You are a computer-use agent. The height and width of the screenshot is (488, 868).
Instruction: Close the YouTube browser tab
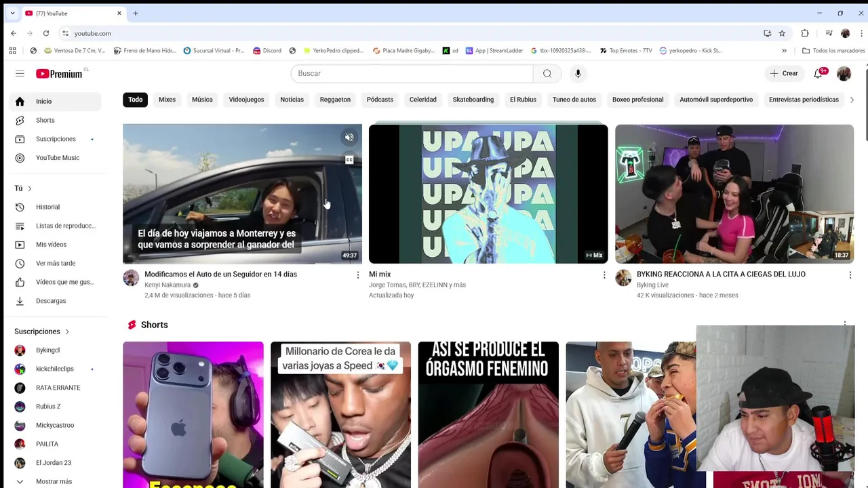pos(119,13)
